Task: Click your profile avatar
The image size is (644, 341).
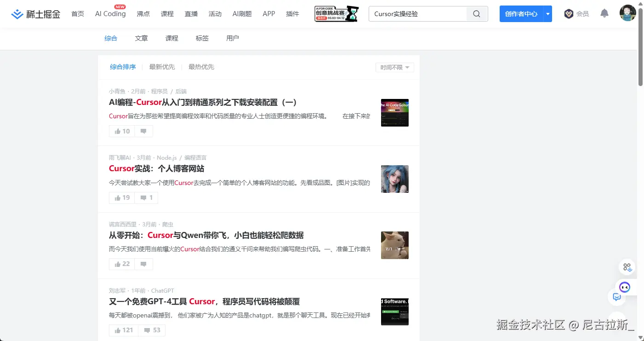Action: coord(627,13)
